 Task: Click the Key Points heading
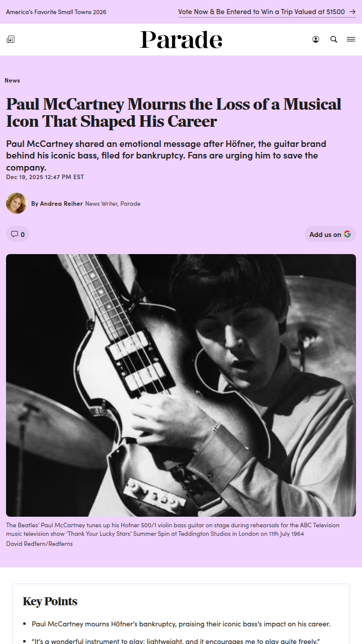tap(50, 601)
